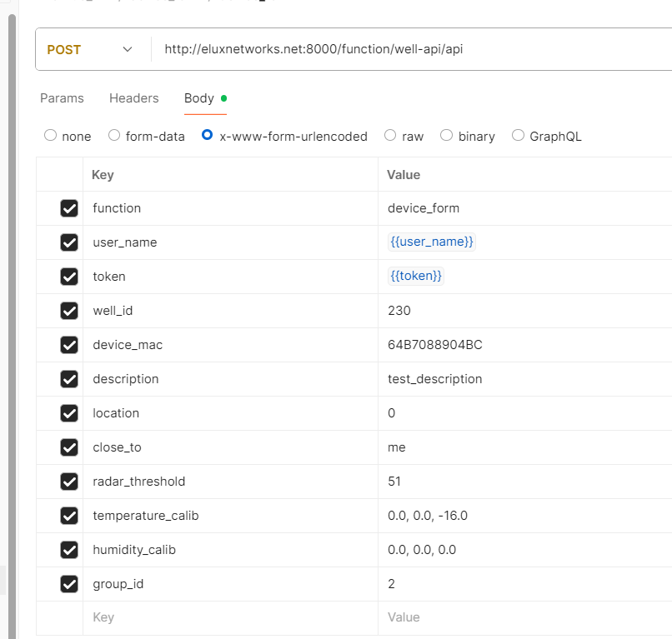The image size is (672, 639).
Task: Toggle the user_name row checkbox
Action: click(69, 242)
